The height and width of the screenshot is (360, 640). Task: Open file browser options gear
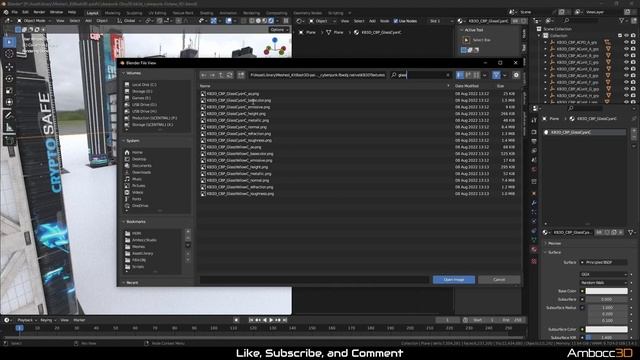516,75
